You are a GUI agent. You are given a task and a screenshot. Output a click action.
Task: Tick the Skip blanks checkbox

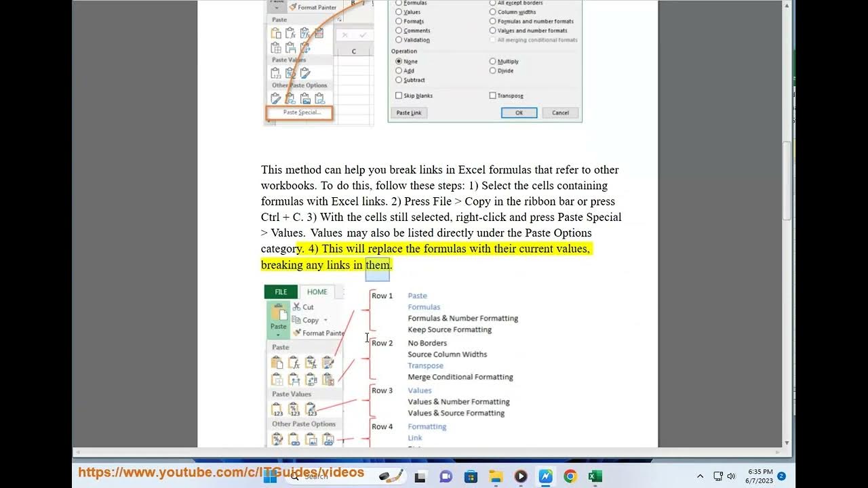click(x=399, y=96)
